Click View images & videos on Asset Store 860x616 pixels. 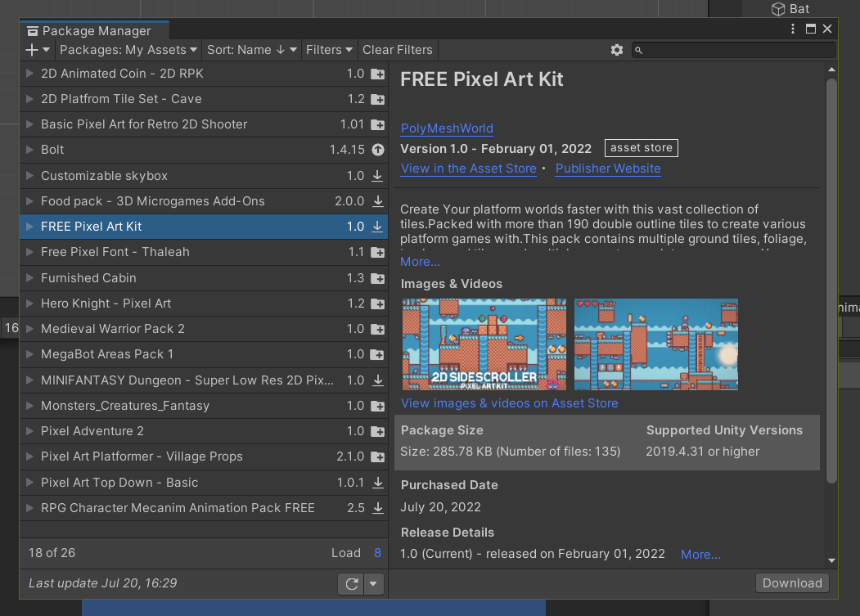[x=509, y=403]
